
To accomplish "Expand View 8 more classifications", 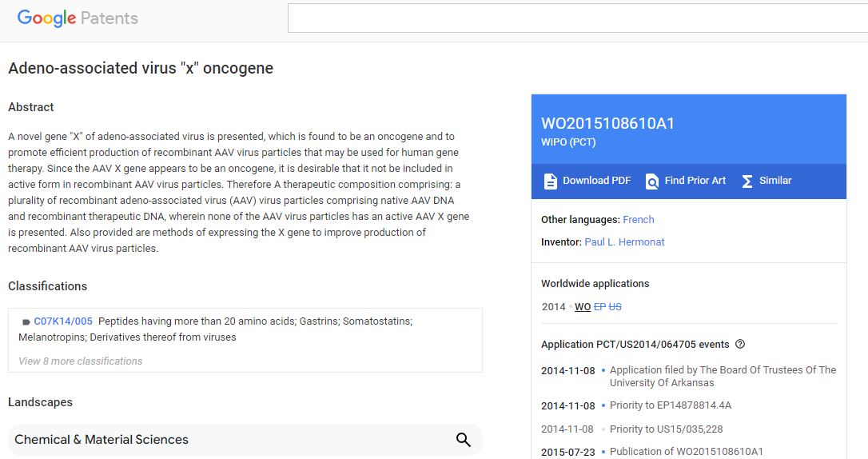I will tap(80, 361).
